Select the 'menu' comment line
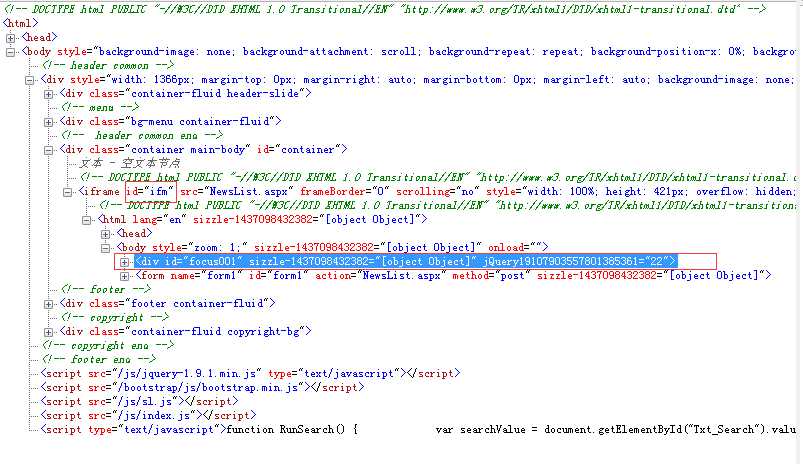 100,108
